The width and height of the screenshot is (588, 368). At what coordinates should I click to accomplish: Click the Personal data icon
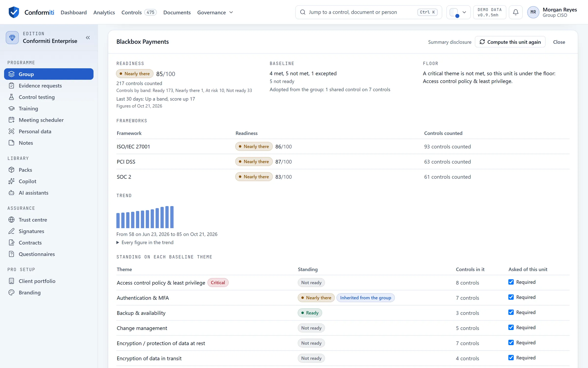tap(12, 131)
